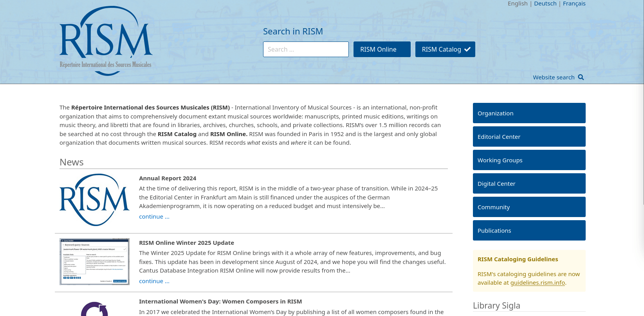Open the Working Groups menu item
The height and width of the screenshot is (316, 644).
pos(529,160)
